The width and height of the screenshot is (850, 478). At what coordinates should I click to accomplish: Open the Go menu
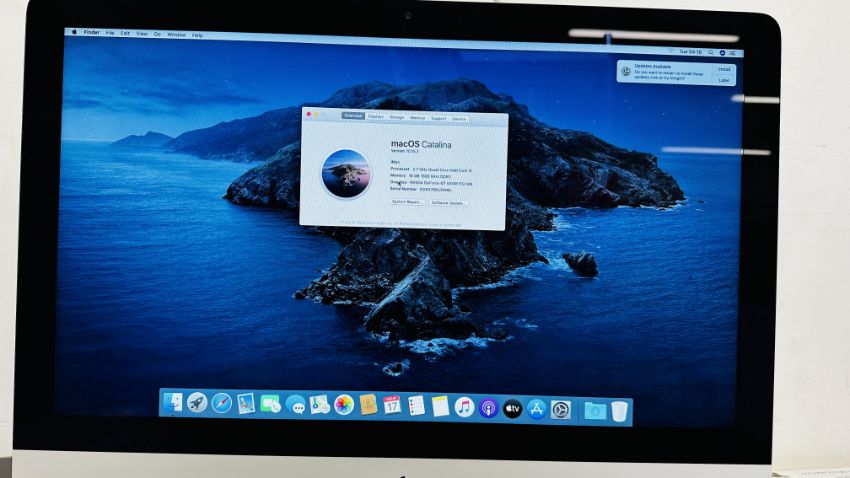coord(157,34)
